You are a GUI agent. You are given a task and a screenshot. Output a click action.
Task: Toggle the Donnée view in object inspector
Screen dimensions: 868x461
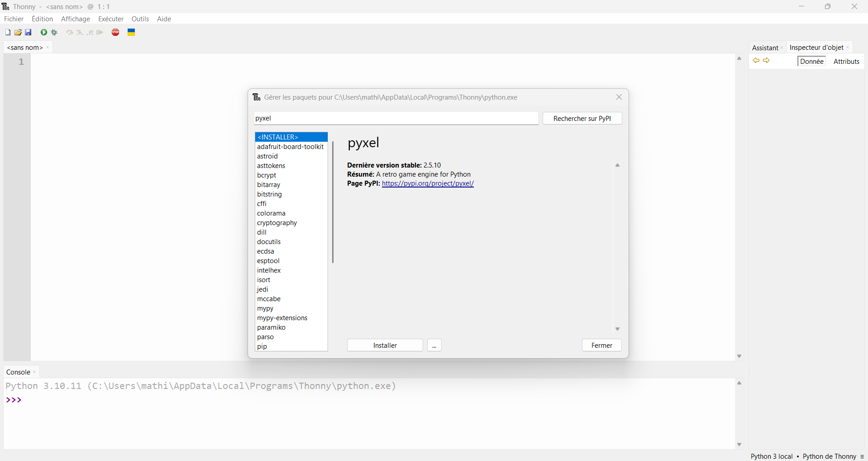[811, 62]
